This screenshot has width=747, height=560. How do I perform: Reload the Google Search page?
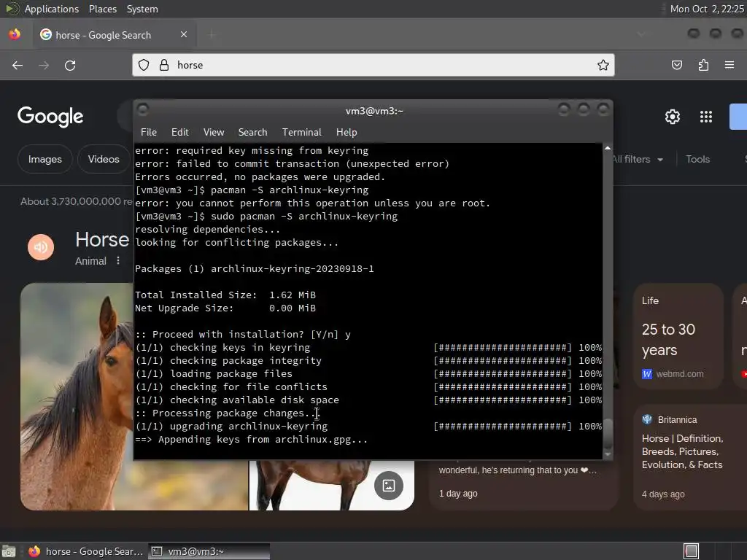(x=70, y=65)
